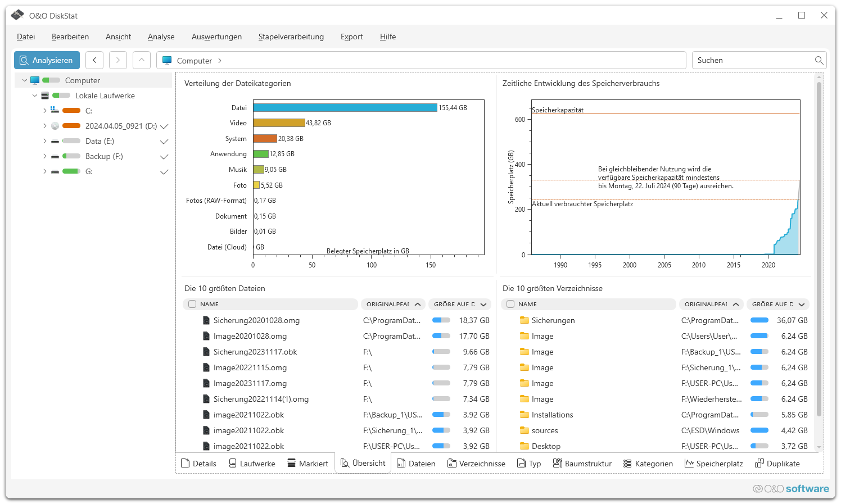This screenshot has height=504, width=841.
Task: Toggle select-all checkbox in largest files table
Action: click(192, 304)
